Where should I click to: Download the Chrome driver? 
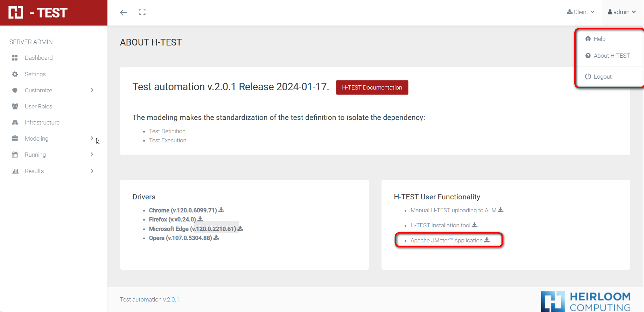point(221,210)
